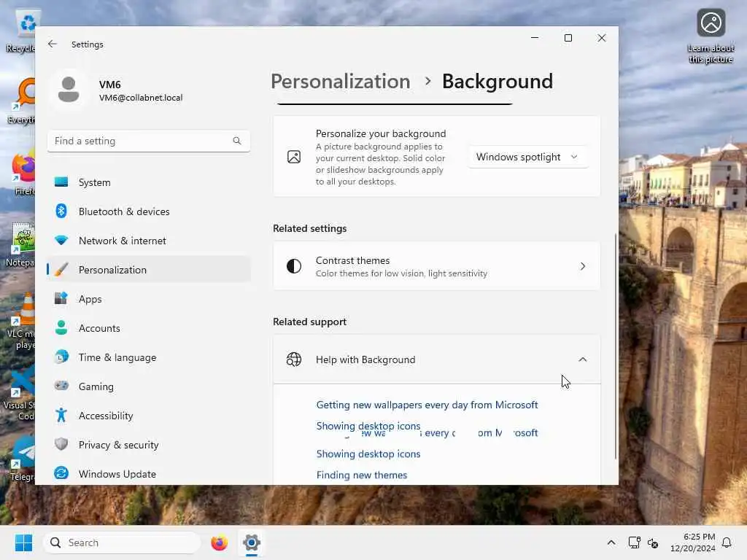Open the Windows spotlight background dropdown

pos(527,157)
